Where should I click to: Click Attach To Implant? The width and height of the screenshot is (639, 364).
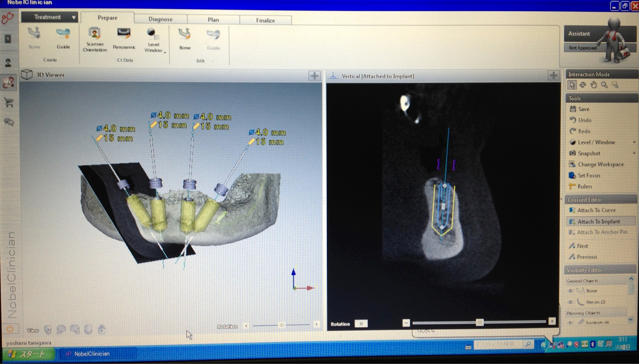[x=601, y=222]
